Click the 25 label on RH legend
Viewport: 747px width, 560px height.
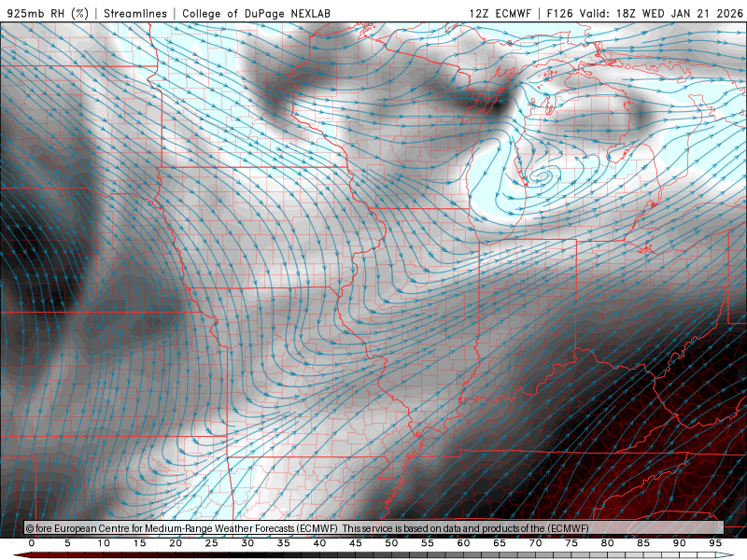click(211, 543)
